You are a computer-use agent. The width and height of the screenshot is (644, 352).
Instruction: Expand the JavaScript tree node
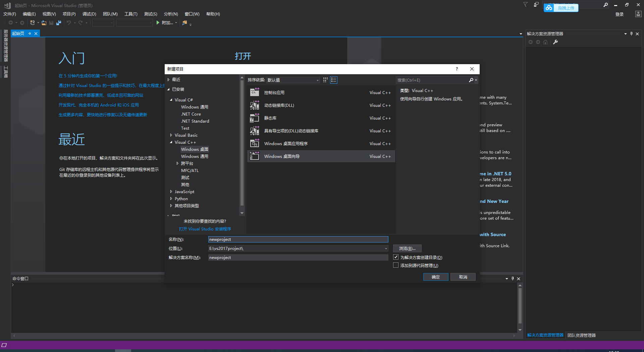tap(171, 191)
